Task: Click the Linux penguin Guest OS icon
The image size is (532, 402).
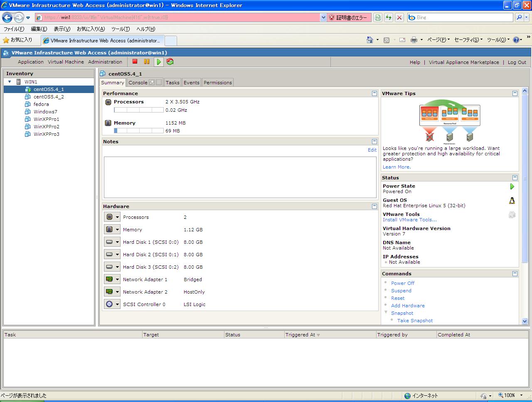Action: pyautogui.click(x=512, y=201)
